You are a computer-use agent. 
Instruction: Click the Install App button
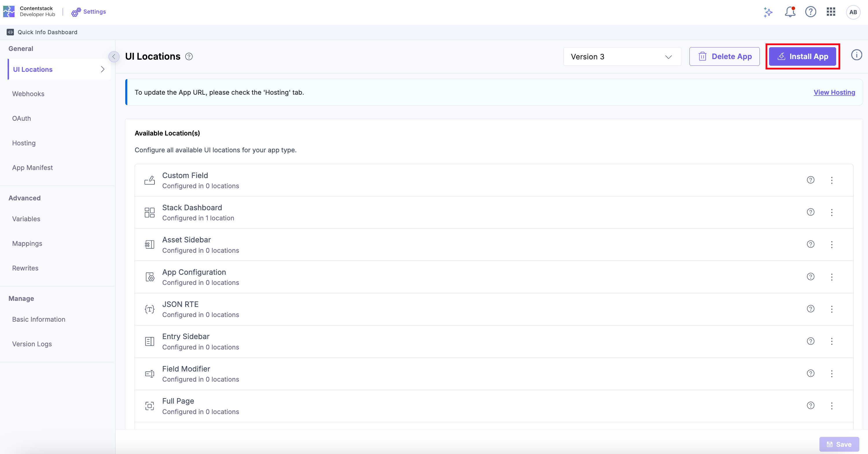(802, 57)
